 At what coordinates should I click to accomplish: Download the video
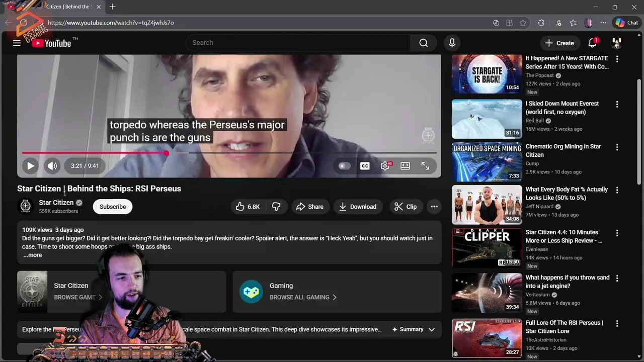click(x=358, y=207)
